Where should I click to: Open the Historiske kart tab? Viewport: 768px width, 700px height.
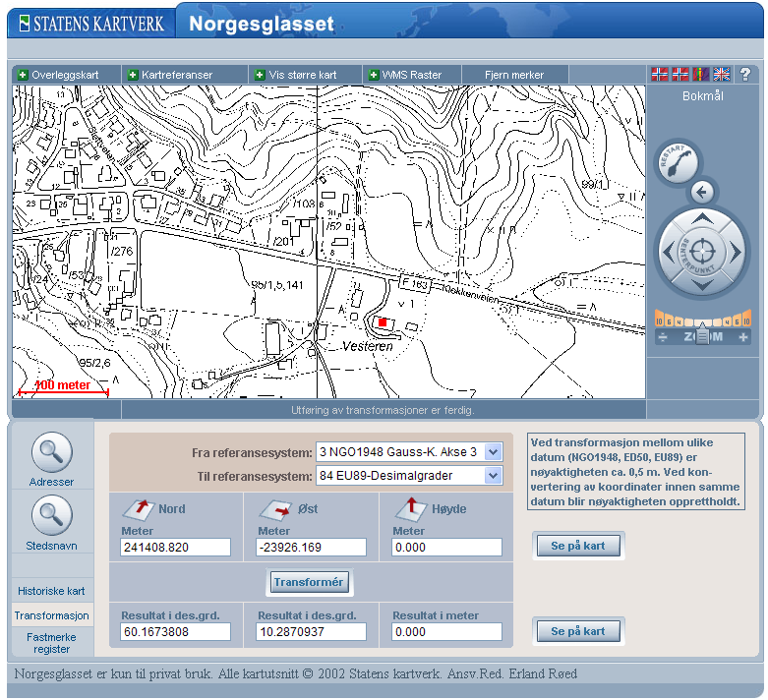point(51,591)
